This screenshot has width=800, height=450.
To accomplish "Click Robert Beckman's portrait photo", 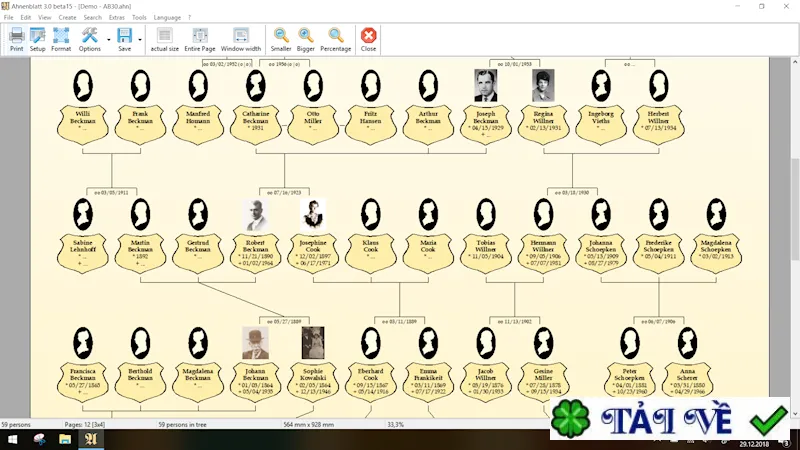I will [x=255, y=214].
